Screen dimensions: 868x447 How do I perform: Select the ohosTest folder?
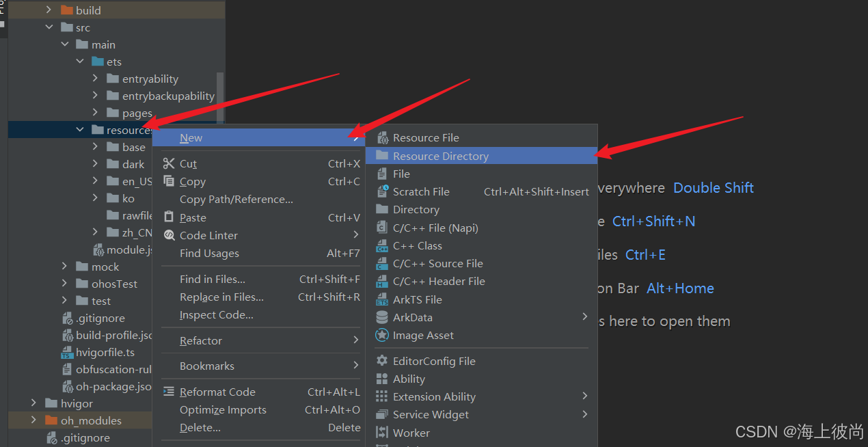click(x=115, y=284)
